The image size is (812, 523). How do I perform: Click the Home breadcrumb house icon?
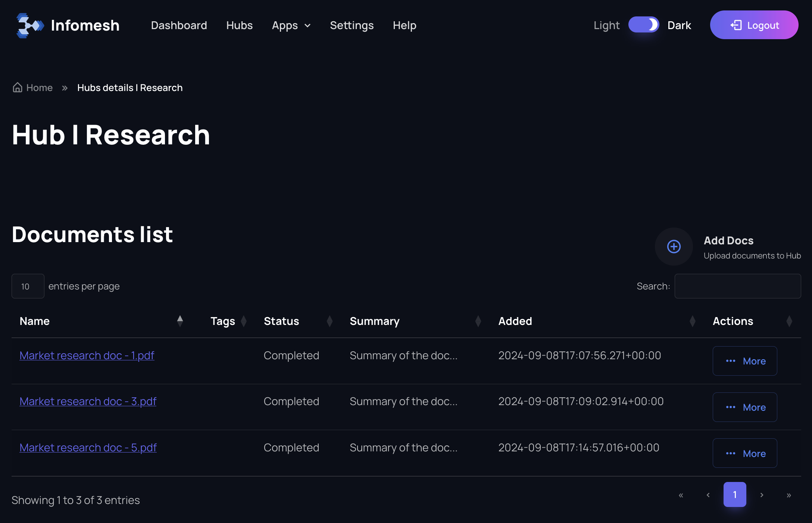pyautogui.click(x=18, y=88)
